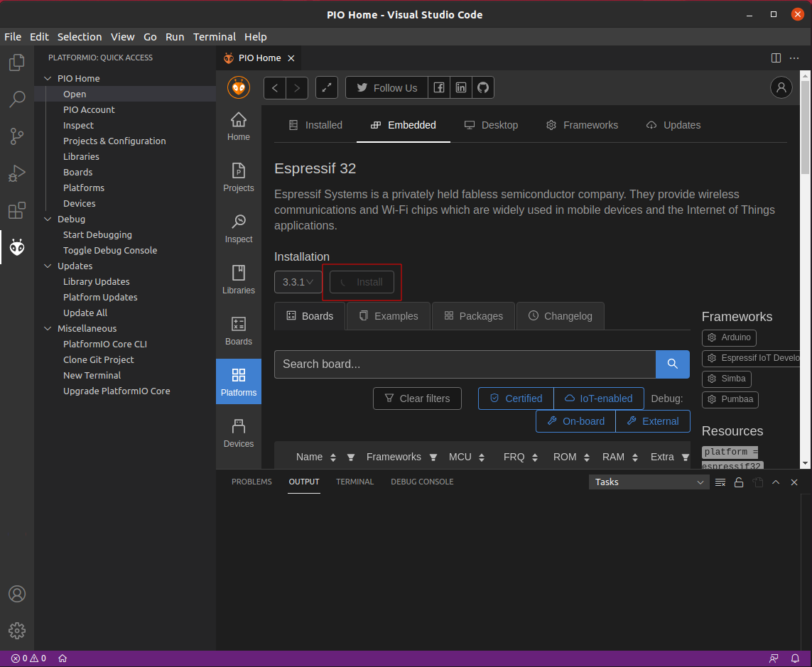The width and height of the screenshot is (812, 667).
Task: Go to Home in PIO sidebar
Action: [x=239, y=127]
